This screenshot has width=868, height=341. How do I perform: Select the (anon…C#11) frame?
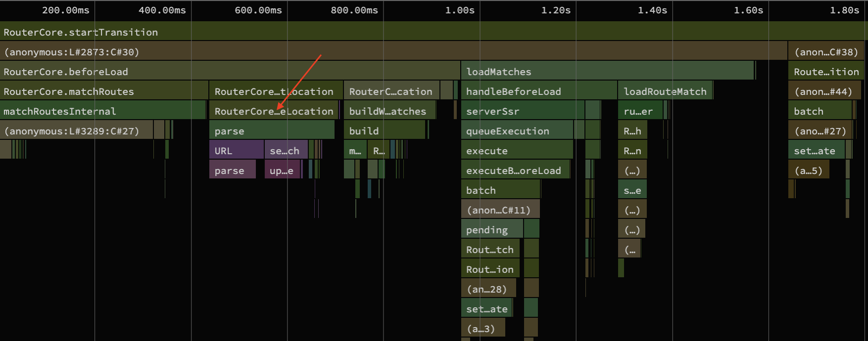pyautogui.click(x=500, y=210)
